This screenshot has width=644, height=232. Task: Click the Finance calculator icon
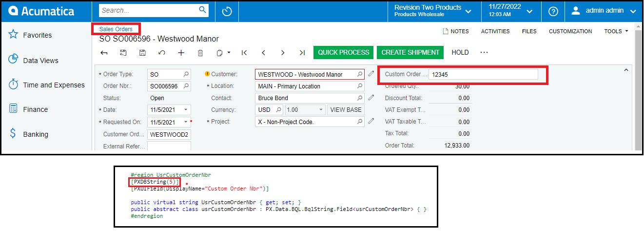[14, 109]
